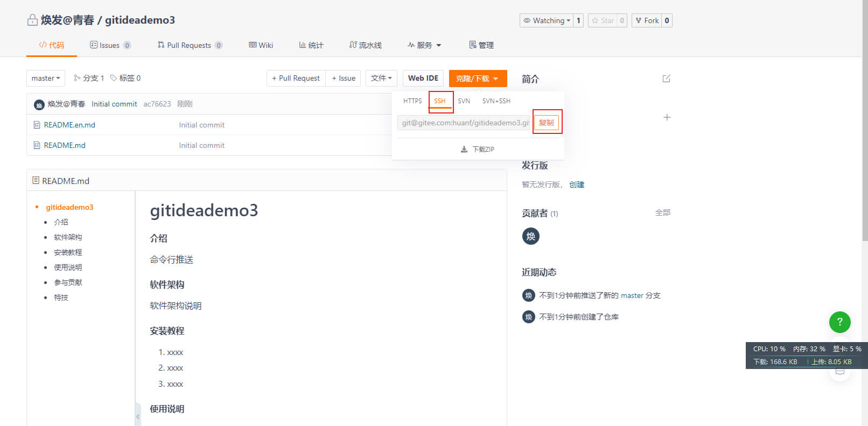Open the repository name gitideademo3 link
The image size is (868, 426).
140,20
